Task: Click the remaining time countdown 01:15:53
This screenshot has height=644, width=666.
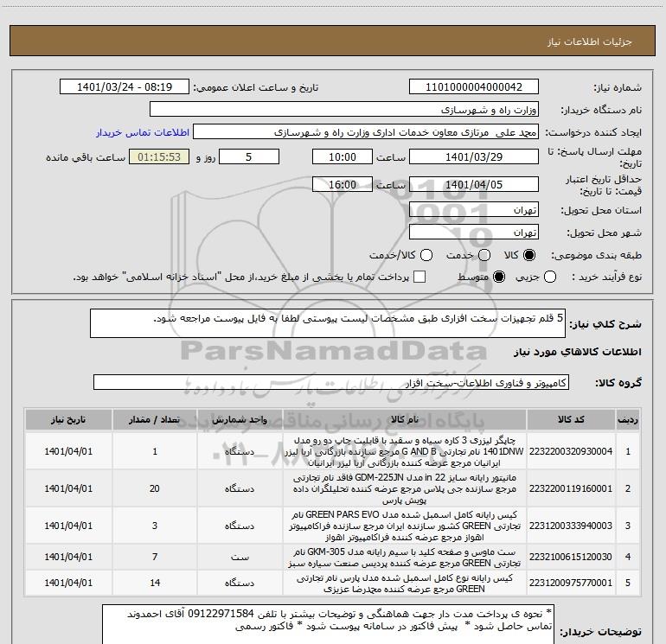Action: (159, 156)
